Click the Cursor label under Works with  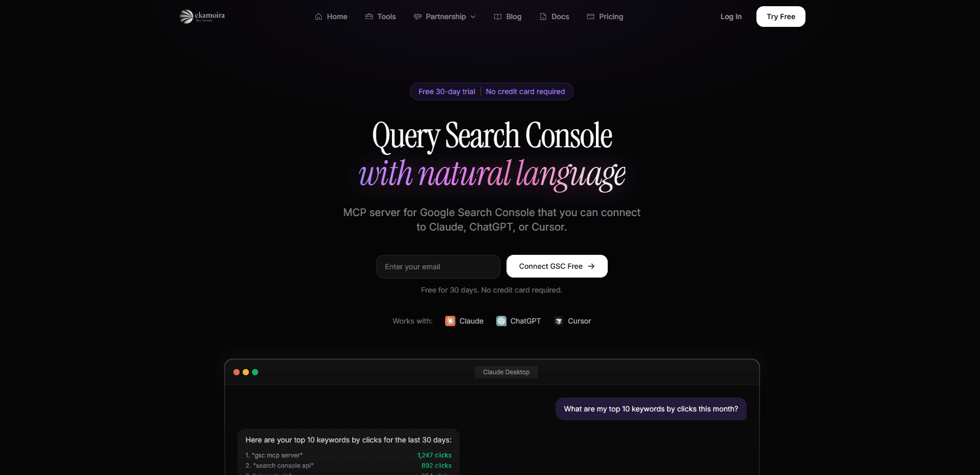tap(579, 321)
